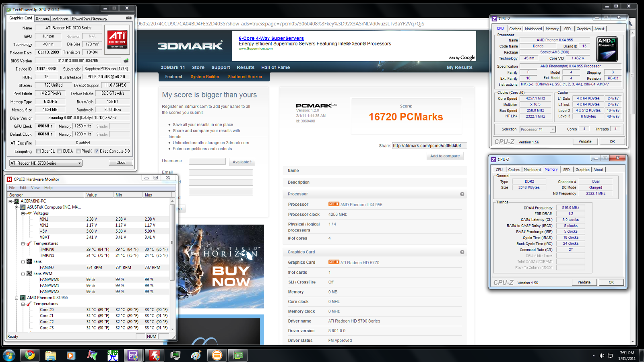Image resolution: width=644 pixels, height=362 pixels.
Task: Click the ASUSTeK motherboard icon in Hardware Monitor
Action: click(x=23, y=207)
